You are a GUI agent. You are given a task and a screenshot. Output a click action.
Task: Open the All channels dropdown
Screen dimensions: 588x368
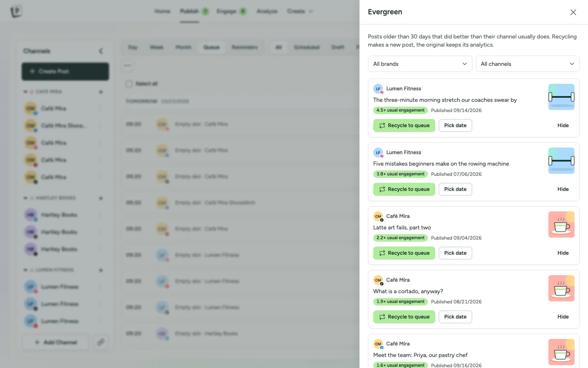pyautogui.click(x=528, y=64)
